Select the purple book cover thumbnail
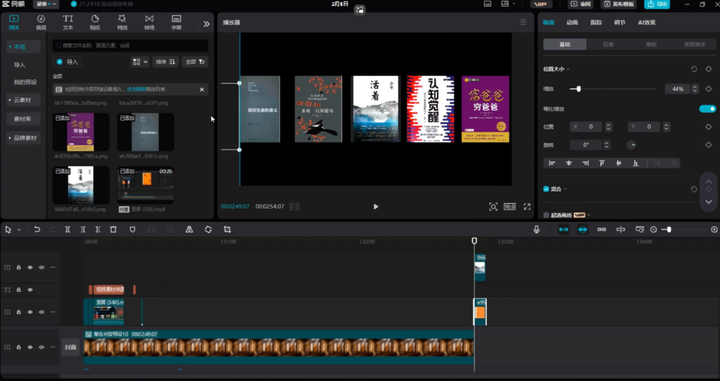The width and height of the screenshot is (720, 381). (81, 132)
